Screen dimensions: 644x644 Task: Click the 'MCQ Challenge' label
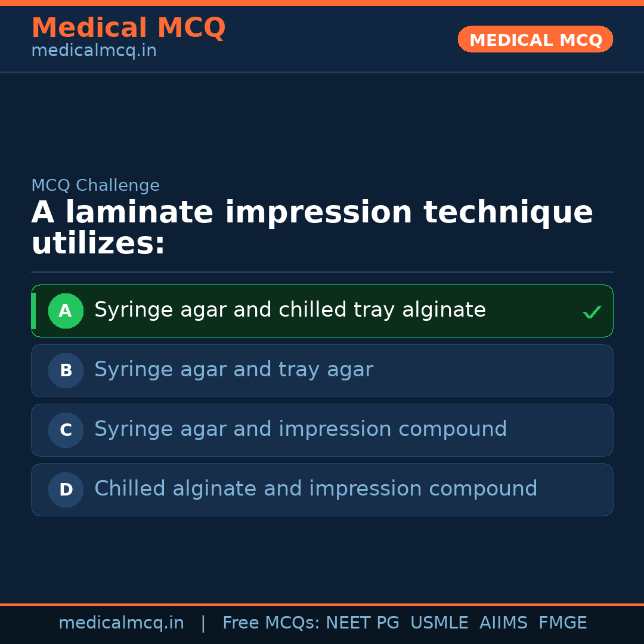95,185
